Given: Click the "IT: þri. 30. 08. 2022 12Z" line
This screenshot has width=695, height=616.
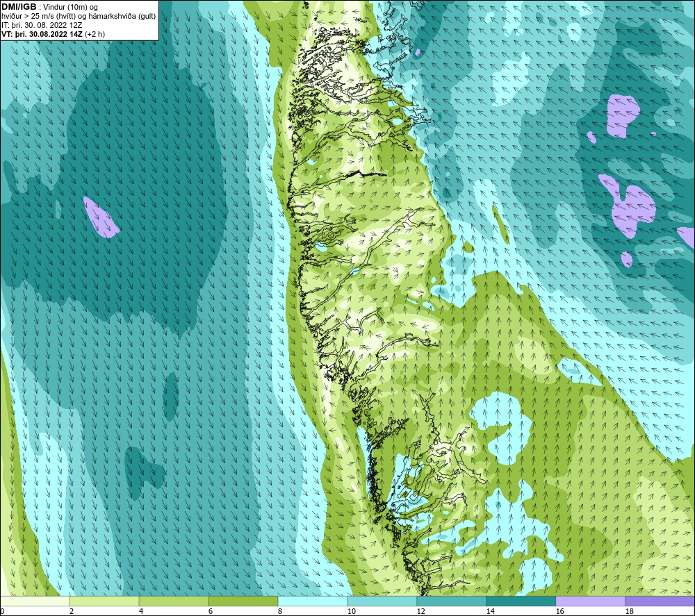Looking at the screenshot, I should (x=42, y=25).
